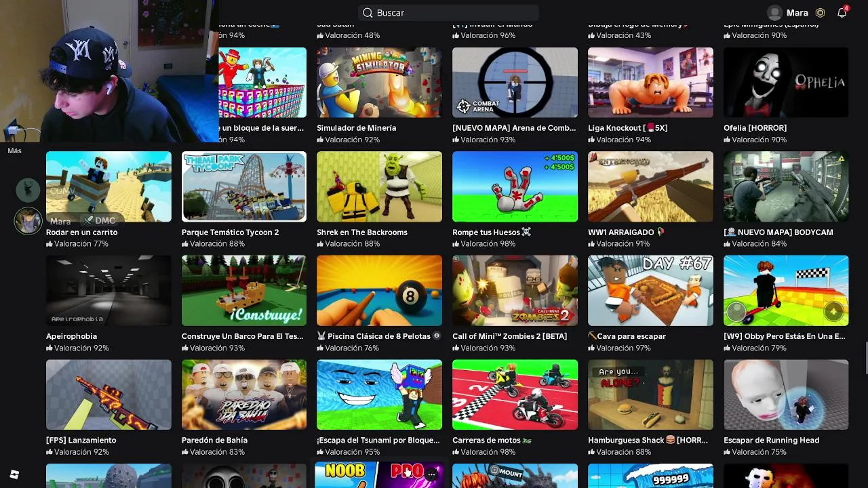
Task: Open the Simulador de Minería game thumbnail
Action: pos(379,83)
